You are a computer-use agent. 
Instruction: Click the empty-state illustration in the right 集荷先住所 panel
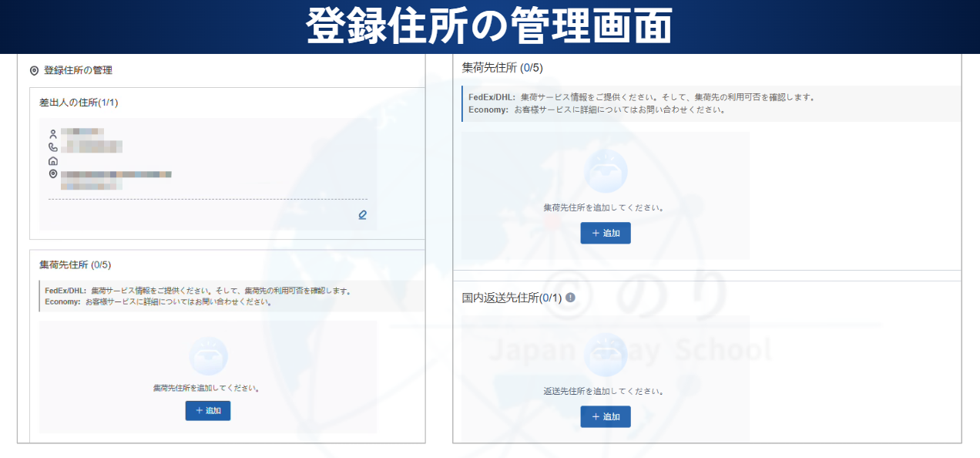(606, 171)
